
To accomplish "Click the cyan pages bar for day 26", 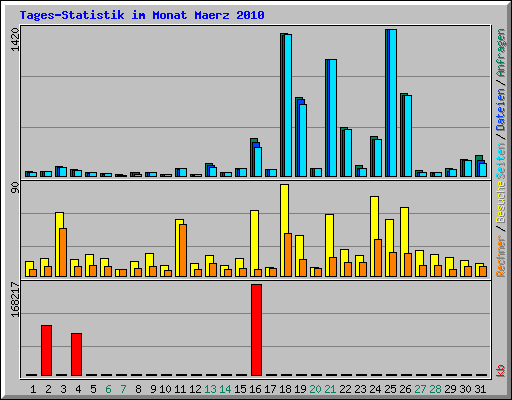I will click(408, 136).
